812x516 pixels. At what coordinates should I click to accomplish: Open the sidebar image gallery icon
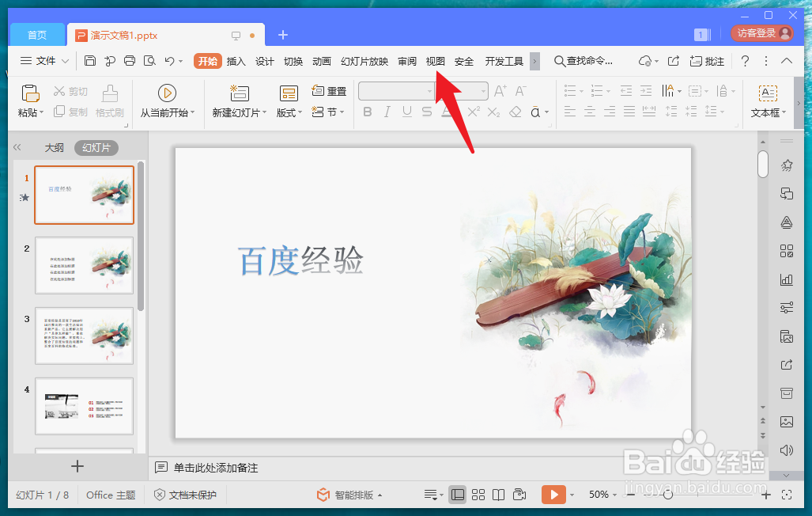787,422
